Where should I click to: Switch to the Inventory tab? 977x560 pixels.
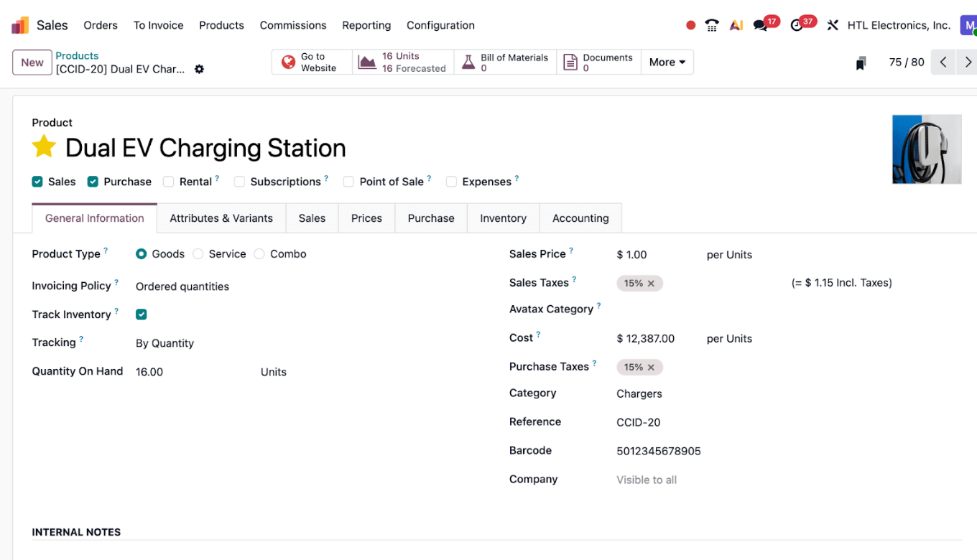[x=503, y=218]
